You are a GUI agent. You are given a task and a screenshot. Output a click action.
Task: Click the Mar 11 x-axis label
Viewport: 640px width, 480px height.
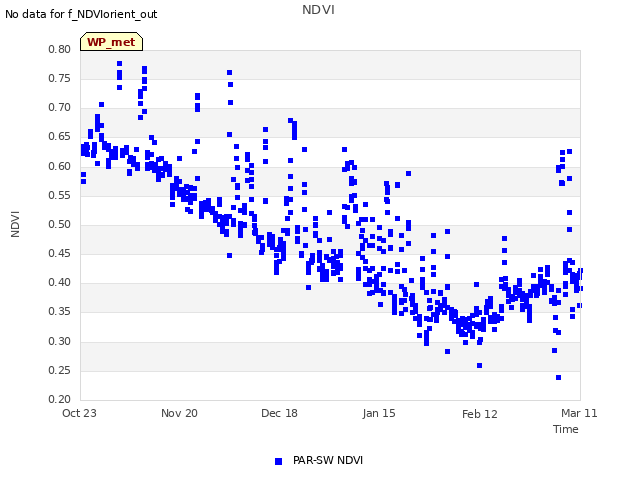[579, 413]
